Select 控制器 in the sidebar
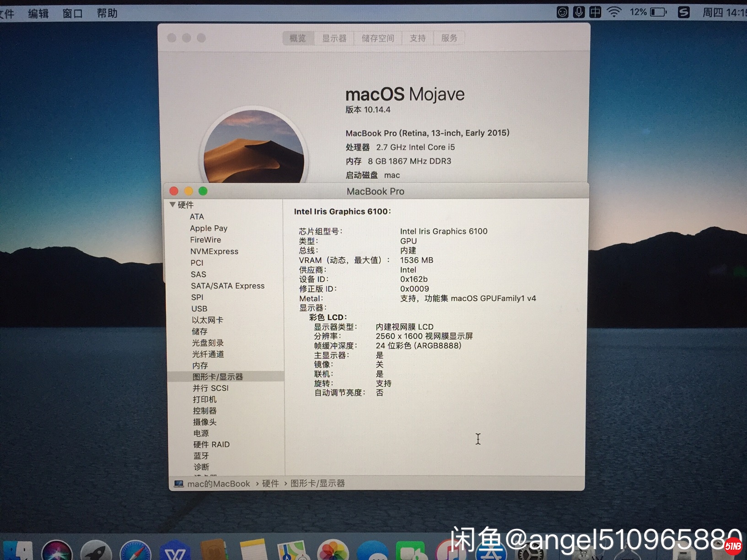747x560 pixels. point(205,411)
